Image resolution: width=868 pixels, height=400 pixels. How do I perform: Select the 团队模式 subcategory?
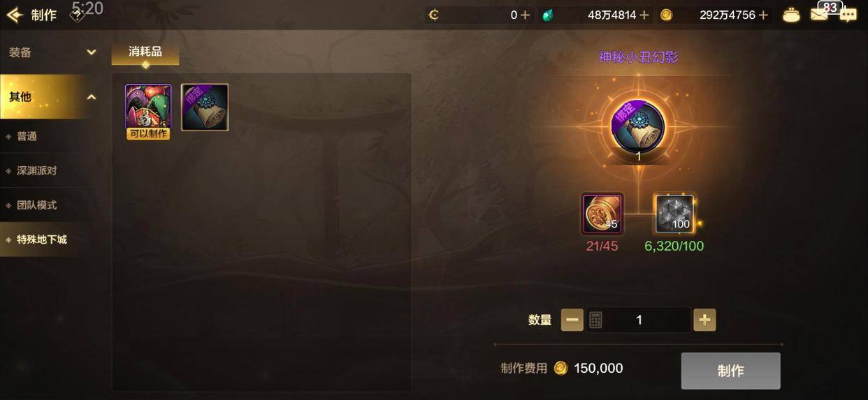[52, 205]
